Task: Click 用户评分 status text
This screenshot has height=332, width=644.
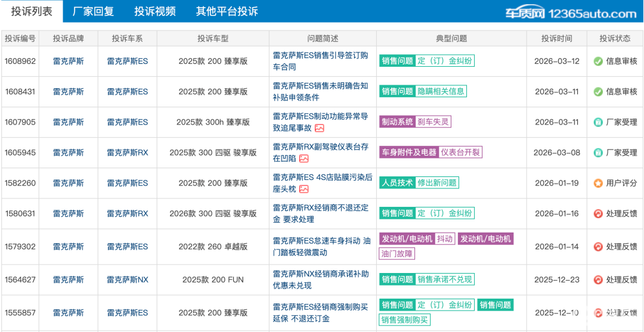Action: tap(621, 183)
